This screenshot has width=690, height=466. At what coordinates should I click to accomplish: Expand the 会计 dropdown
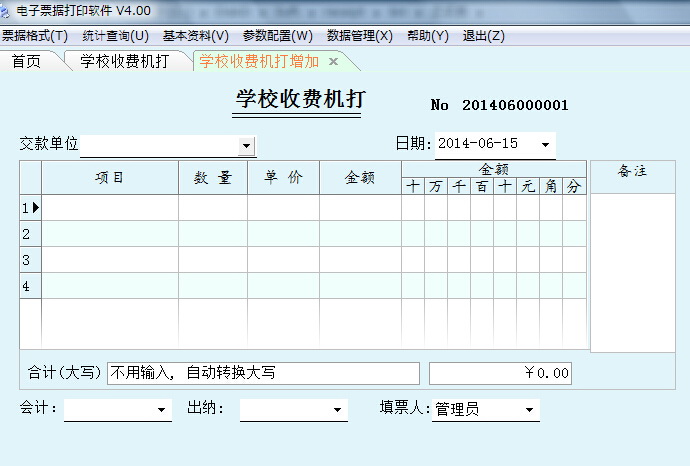point(161,410)
